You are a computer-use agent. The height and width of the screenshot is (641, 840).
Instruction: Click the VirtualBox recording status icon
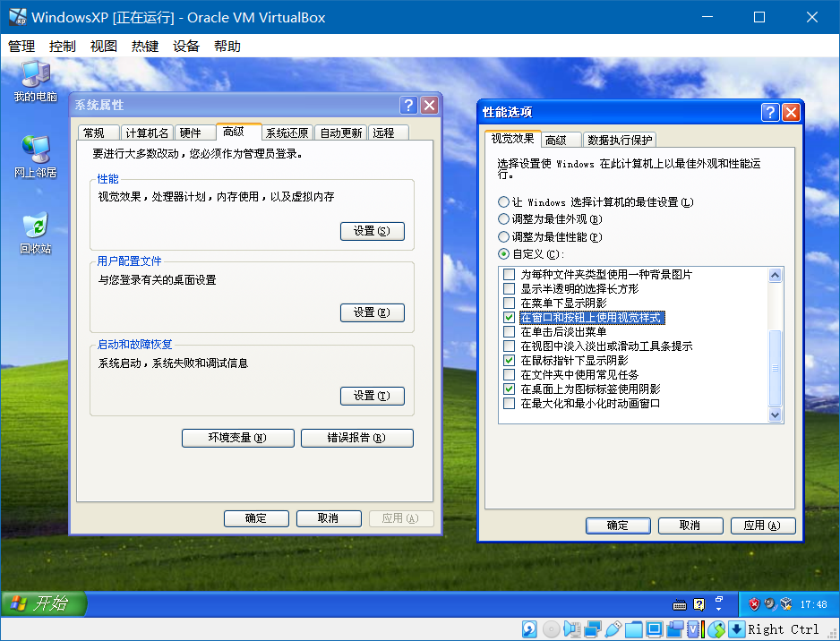[675, 629]
